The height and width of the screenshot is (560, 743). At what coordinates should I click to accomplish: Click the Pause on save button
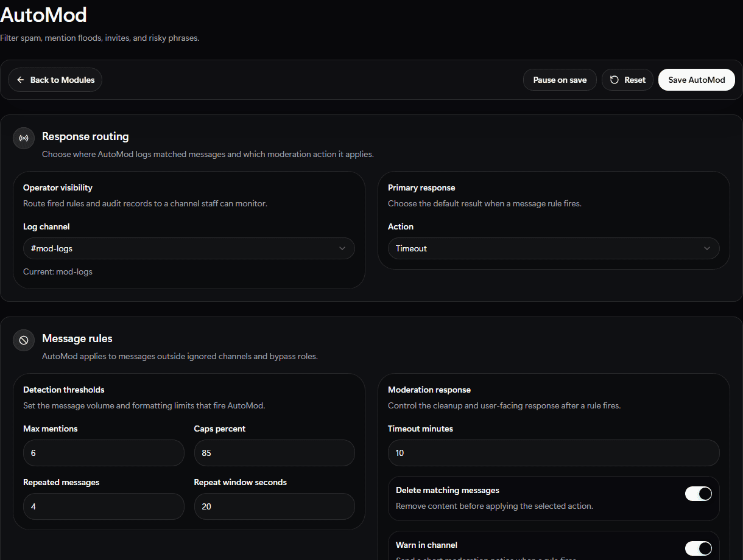click(x=560, y=80)
